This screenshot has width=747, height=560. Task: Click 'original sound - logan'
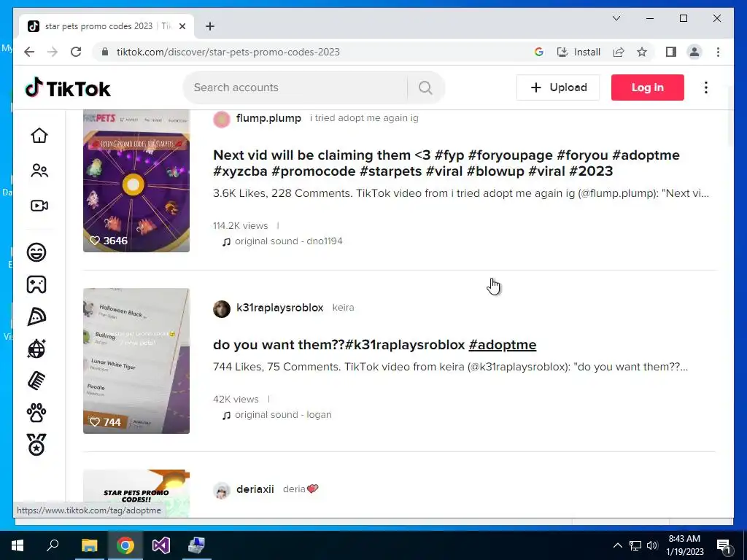283,414
